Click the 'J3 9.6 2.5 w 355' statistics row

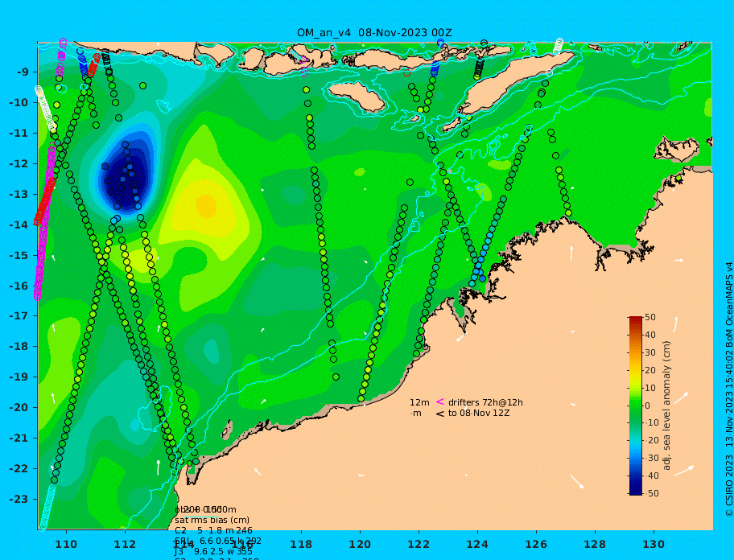click(x=213, y=552)
